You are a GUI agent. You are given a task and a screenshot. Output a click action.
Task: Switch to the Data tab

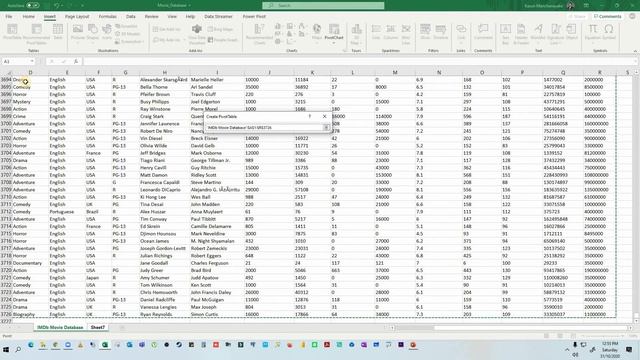(x=131, y=16)
